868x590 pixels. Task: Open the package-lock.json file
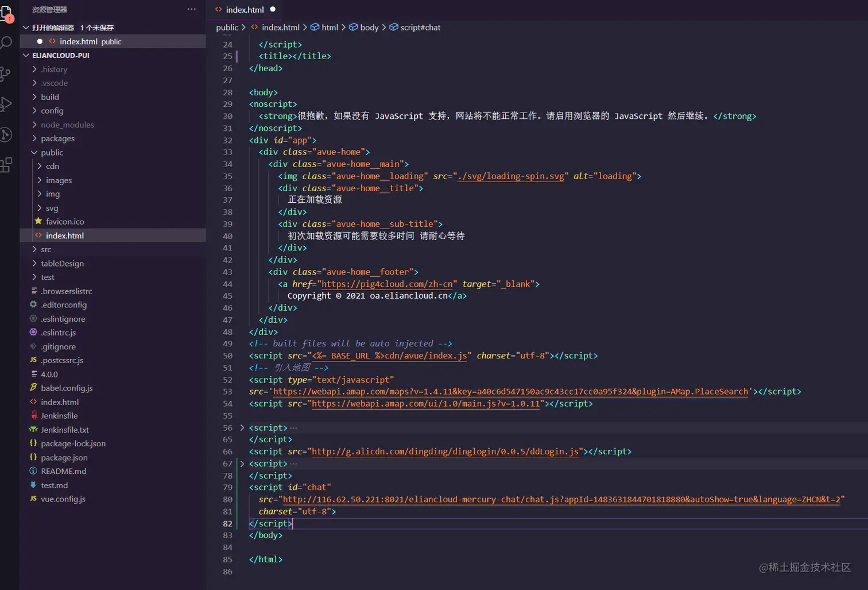click(x=73, y=444)
